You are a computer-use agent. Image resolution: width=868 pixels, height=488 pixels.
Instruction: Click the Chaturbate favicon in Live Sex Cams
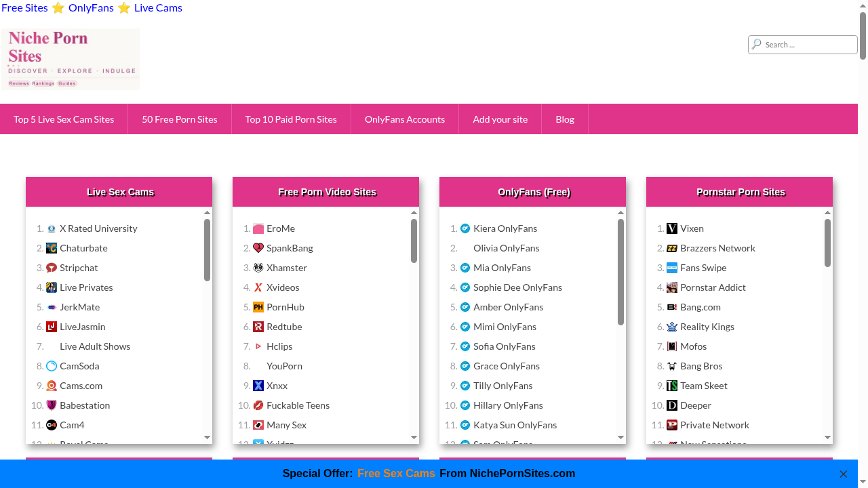coord(52,248)
